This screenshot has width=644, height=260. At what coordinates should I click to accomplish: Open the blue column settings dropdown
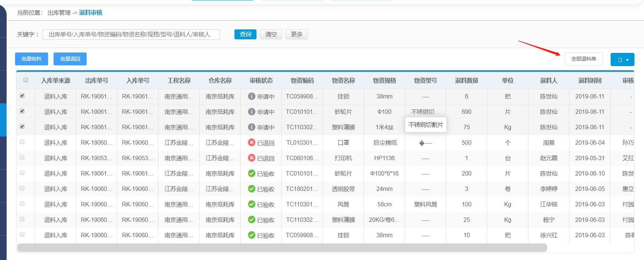[622, 59]
